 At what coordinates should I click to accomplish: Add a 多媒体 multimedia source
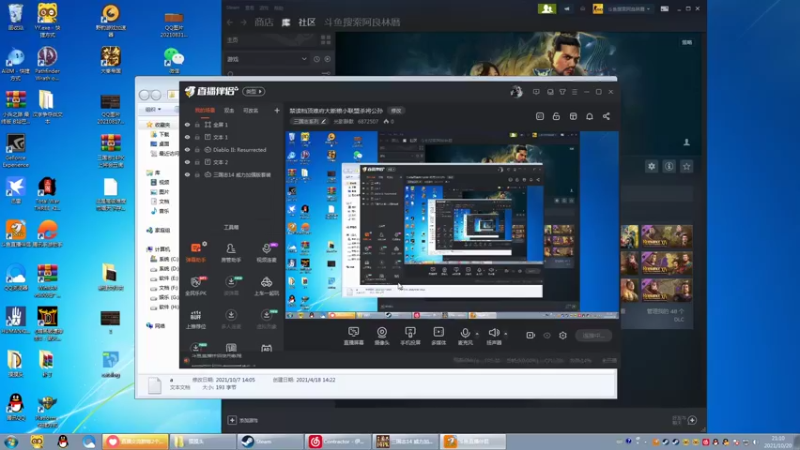coord(439,336)
